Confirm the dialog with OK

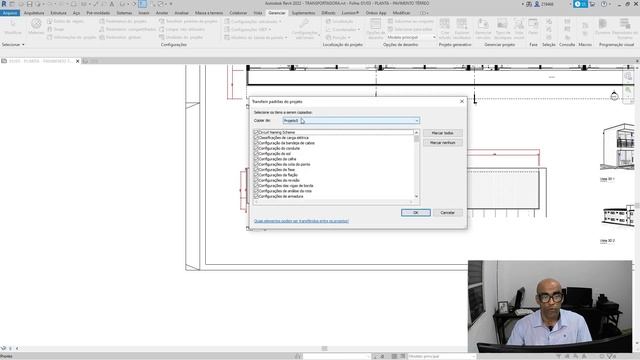click(416, 213)
